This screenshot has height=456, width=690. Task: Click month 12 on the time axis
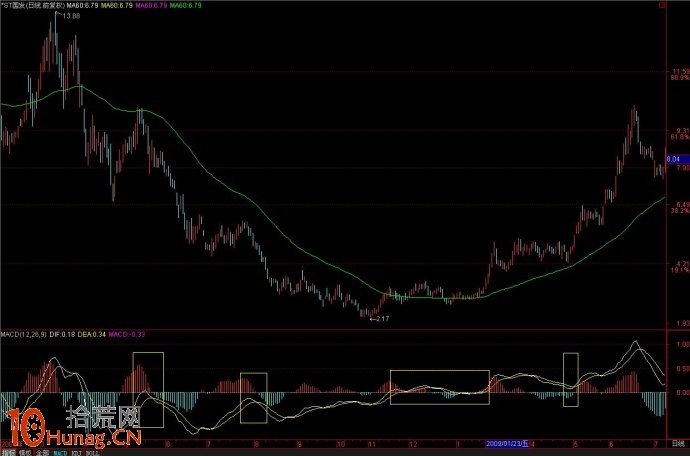click(x=413, y=443)
